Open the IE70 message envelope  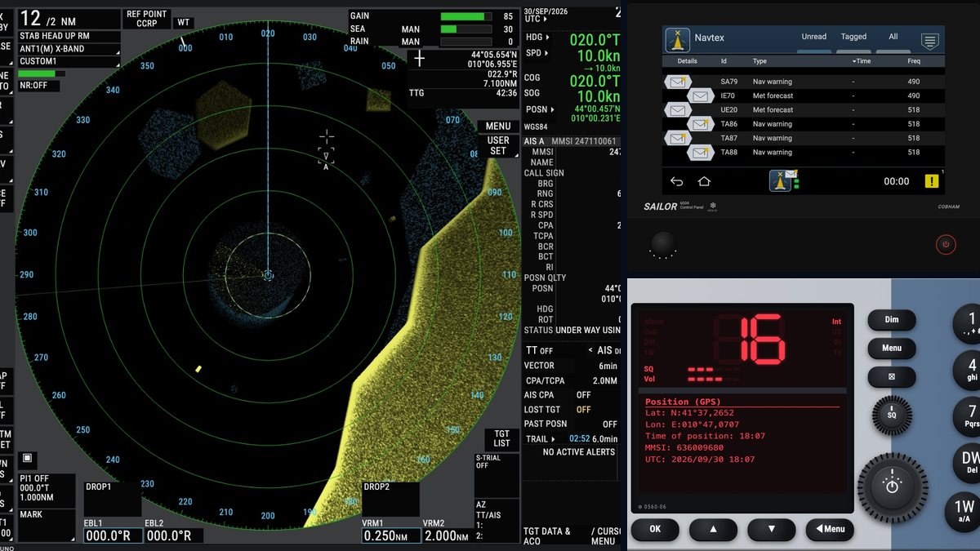pos(701,96)
